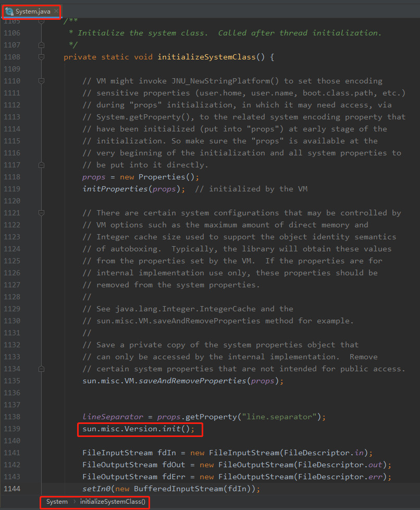Click the saveAndRemoveProperties call on line 1135

point(192,381)
